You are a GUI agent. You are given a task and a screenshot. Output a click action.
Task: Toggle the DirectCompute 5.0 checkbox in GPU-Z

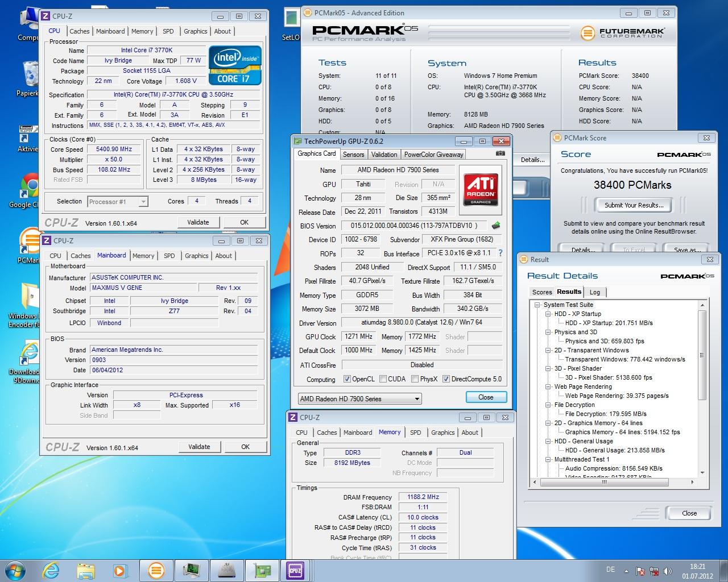pyautogui.click(x=446, y=379)
